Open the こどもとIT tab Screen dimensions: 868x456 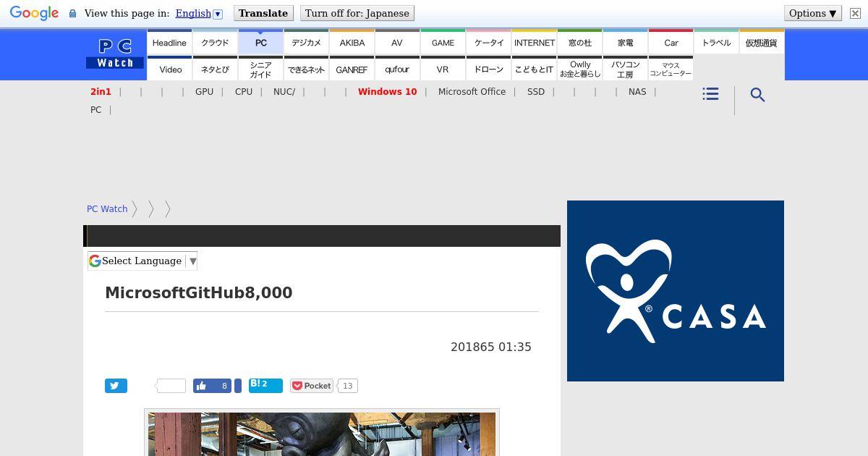click(x=534, y=69)
